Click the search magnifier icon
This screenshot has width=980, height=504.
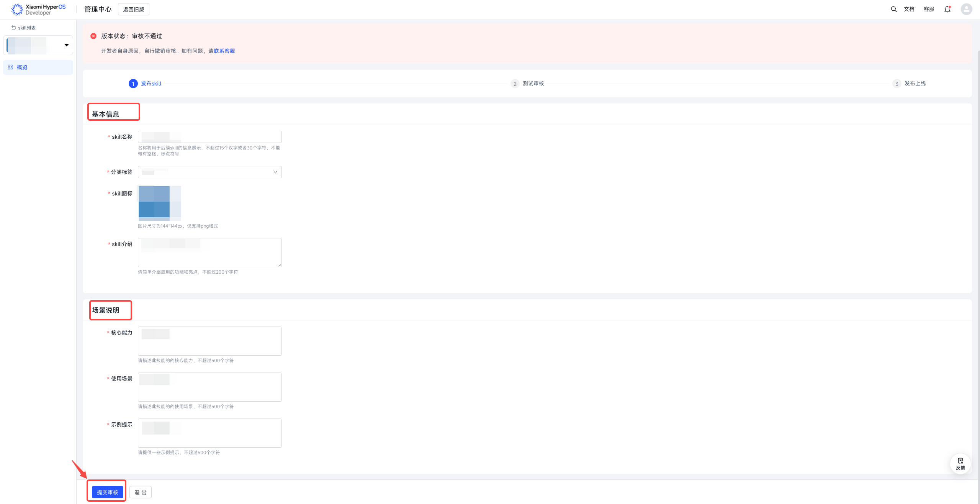tap(893, 9)
